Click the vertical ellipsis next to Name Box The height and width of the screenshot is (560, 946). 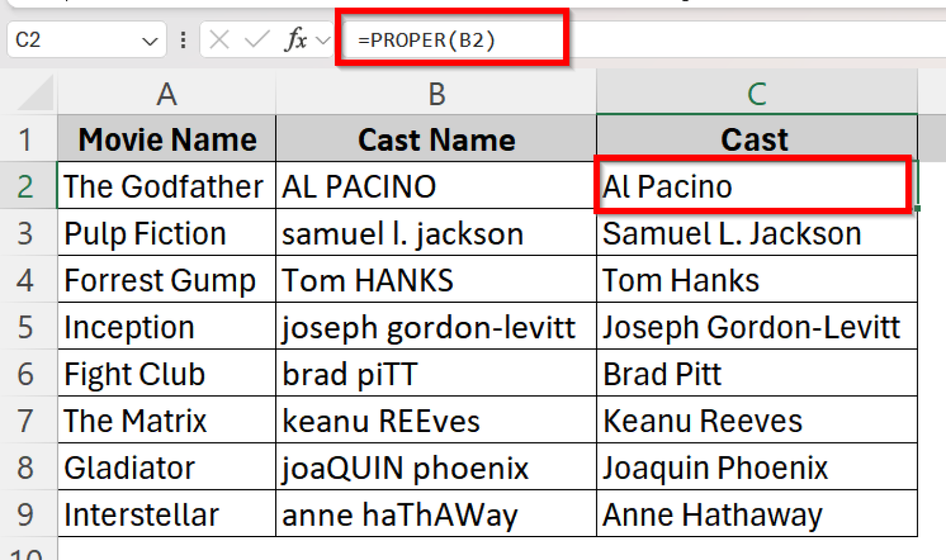(x=183, y=40)
